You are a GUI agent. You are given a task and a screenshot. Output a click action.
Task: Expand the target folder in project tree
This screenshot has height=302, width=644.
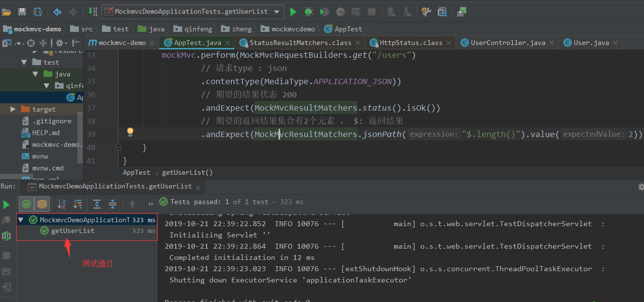click(13, 109)
